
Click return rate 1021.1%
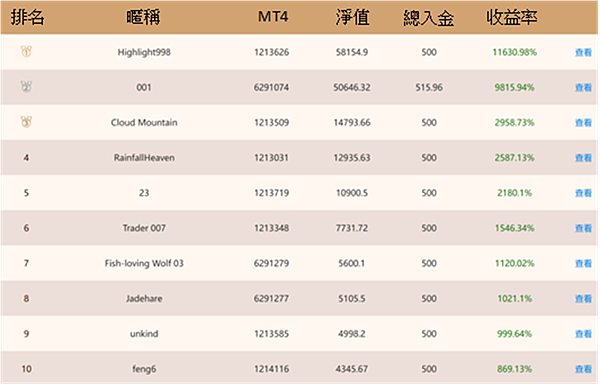coord(515,299)
